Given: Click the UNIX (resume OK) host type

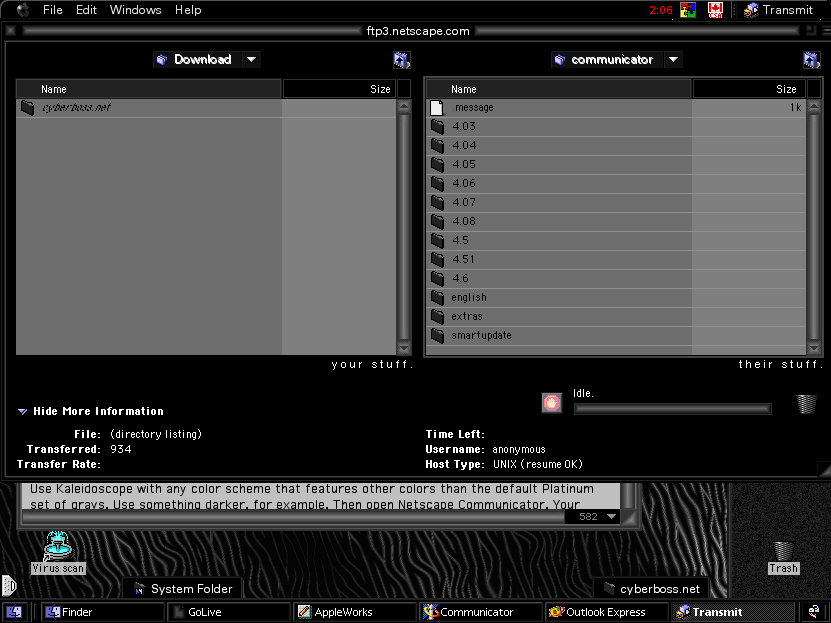Looking at the screenshot, I should tap(537, 464).
